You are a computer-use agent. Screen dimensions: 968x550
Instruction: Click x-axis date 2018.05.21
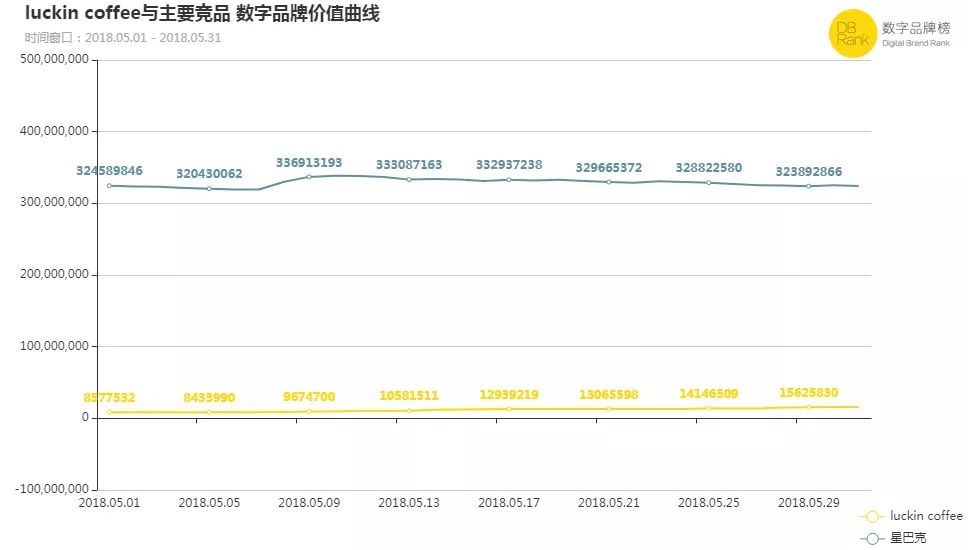coord(609,503)
